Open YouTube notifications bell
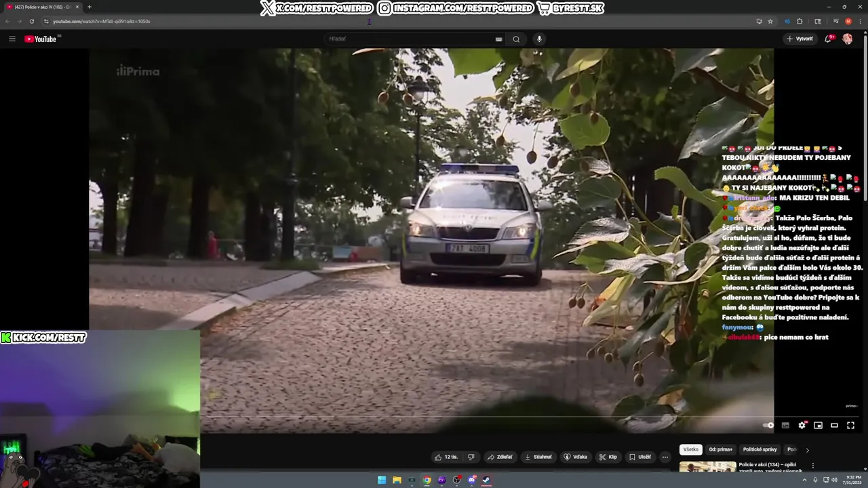The image size is (868, 488). pos(828,39)
